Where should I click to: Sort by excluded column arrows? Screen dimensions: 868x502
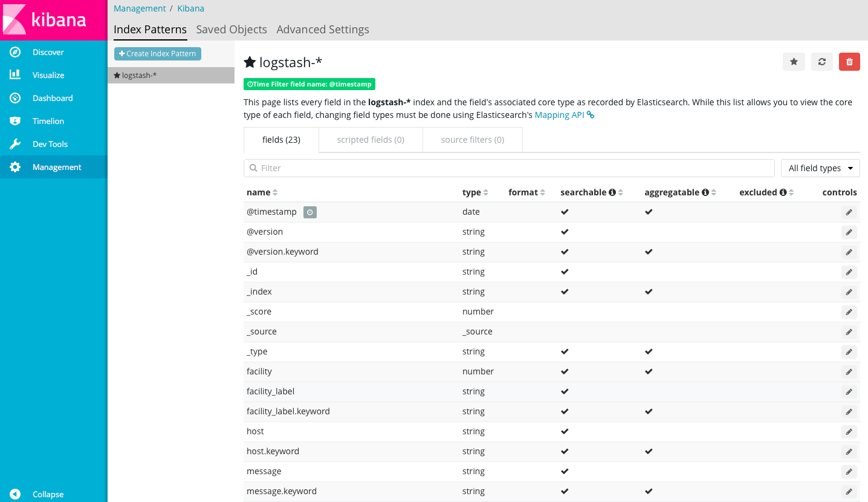(x=792, y=192)
